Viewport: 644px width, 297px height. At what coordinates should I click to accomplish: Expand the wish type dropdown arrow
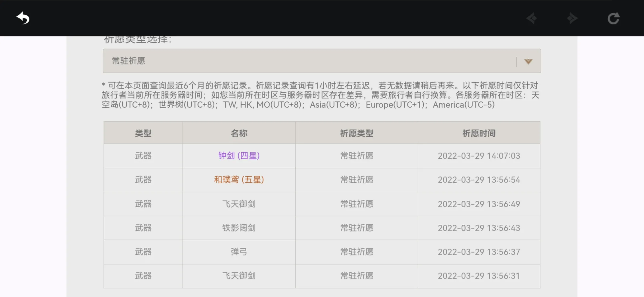pyautogui.click(x=528, y=61)
